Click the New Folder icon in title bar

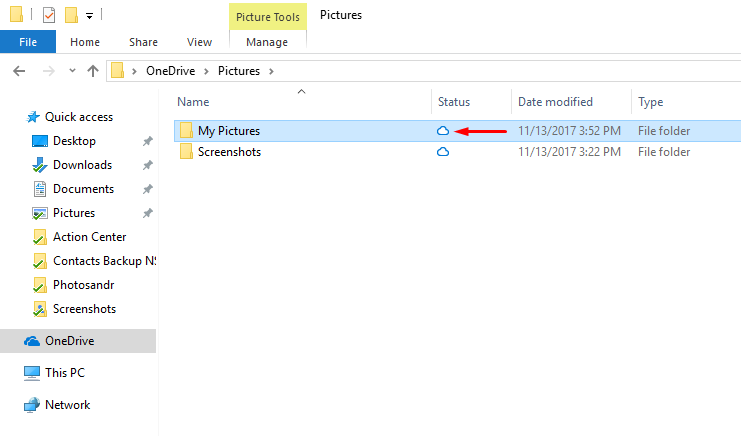pos(71,15)
